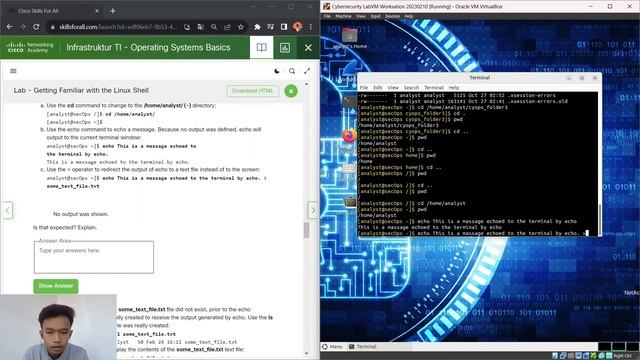This screenshot has height=360, width=640.
Task: Click the Download HTML button
Action: 253,91
